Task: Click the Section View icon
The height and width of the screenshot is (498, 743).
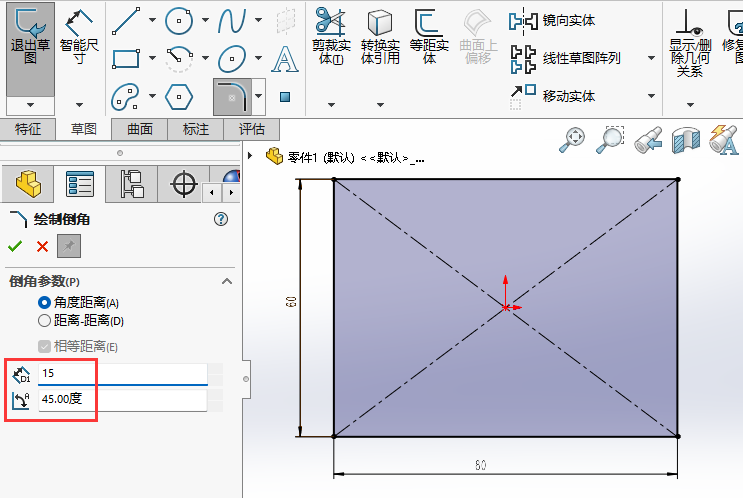Action: pyautogui.click(x=686, y=139)
